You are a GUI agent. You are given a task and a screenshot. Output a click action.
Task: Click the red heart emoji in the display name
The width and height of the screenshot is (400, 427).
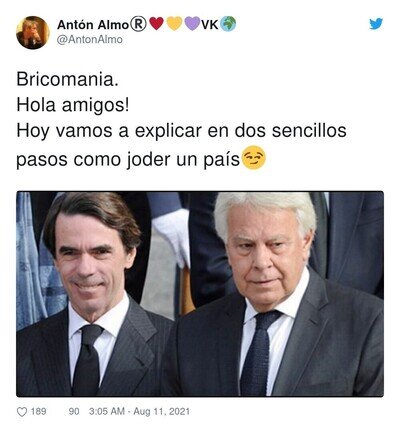click(157, 24)
